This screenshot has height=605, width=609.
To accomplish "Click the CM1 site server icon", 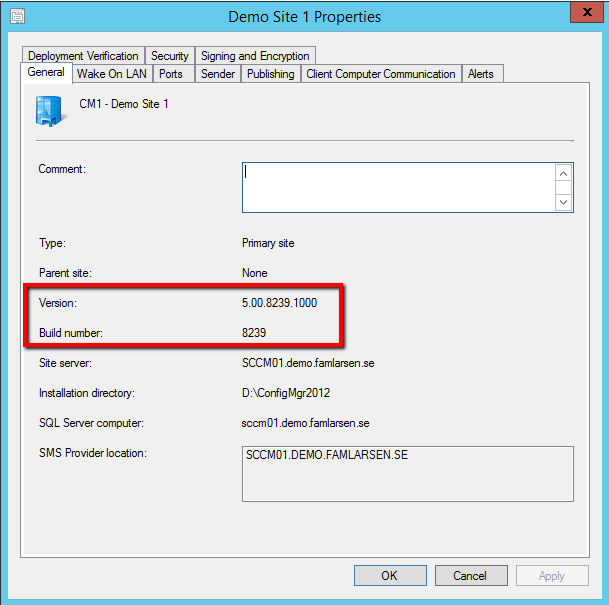I will (x=50, y=111).
